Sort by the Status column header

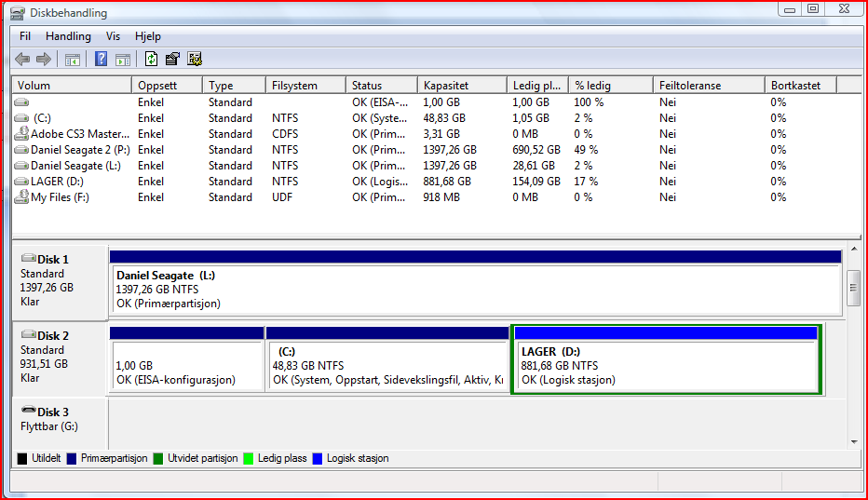coord(382,86)
